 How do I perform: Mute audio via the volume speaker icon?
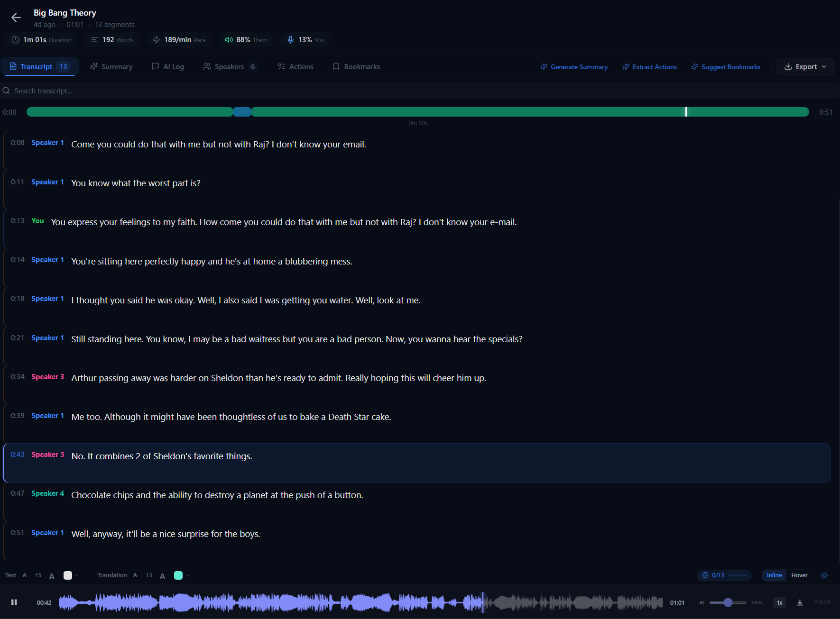pos(702,602)
